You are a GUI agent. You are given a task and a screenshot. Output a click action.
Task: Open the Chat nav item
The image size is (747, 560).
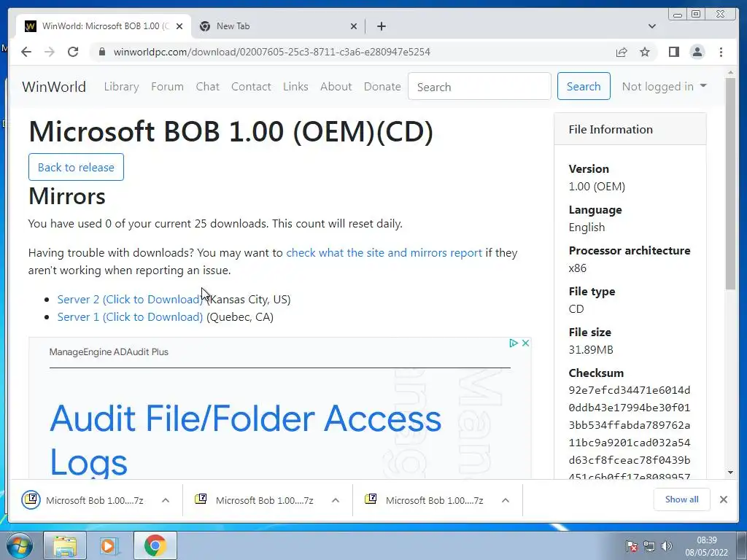tap(208, 87)
